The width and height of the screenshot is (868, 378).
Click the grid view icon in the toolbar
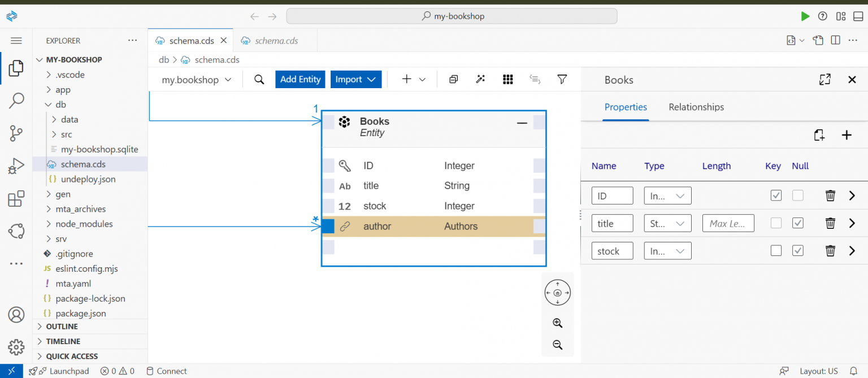(507, 79)
